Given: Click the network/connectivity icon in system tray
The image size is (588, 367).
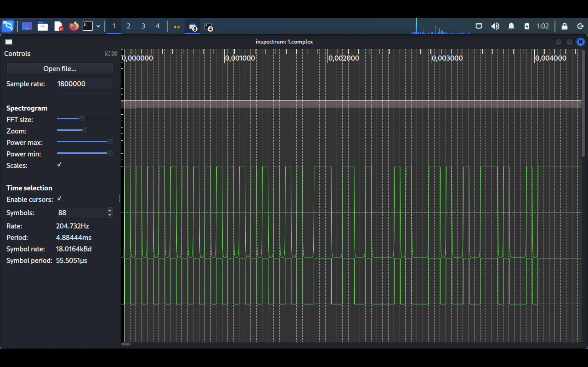Looking at the screenshot, I should pos(478,26).
